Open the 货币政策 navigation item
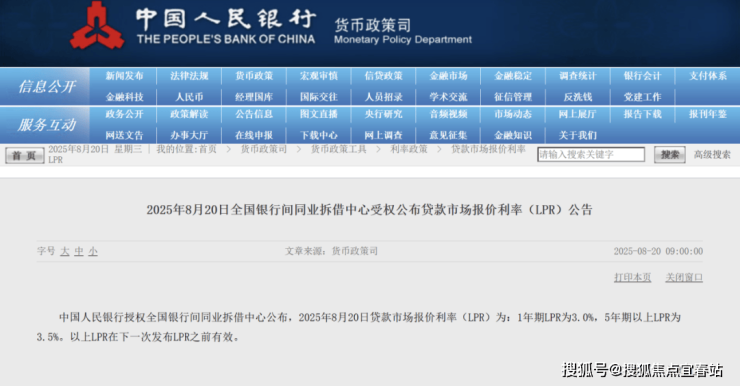The height and width of the screenshot is (386, 740). 254,76
